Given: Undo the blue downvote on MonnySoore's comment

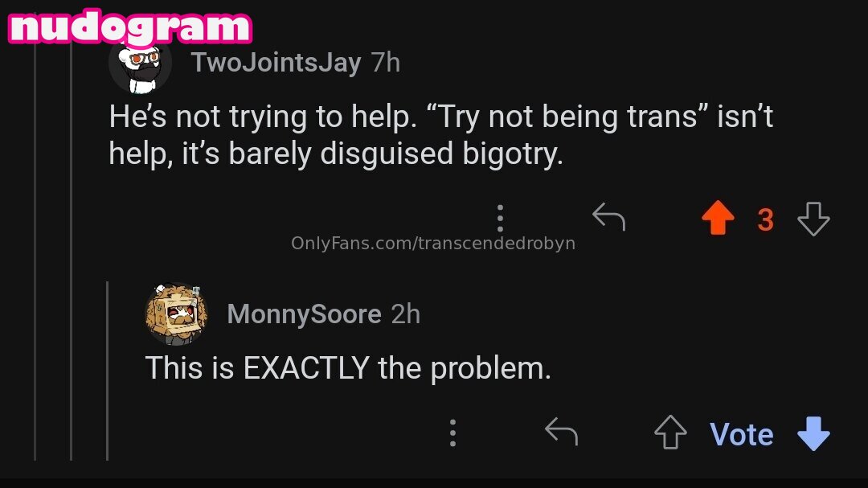Looking at the screenshot, I should pos(813,434).
